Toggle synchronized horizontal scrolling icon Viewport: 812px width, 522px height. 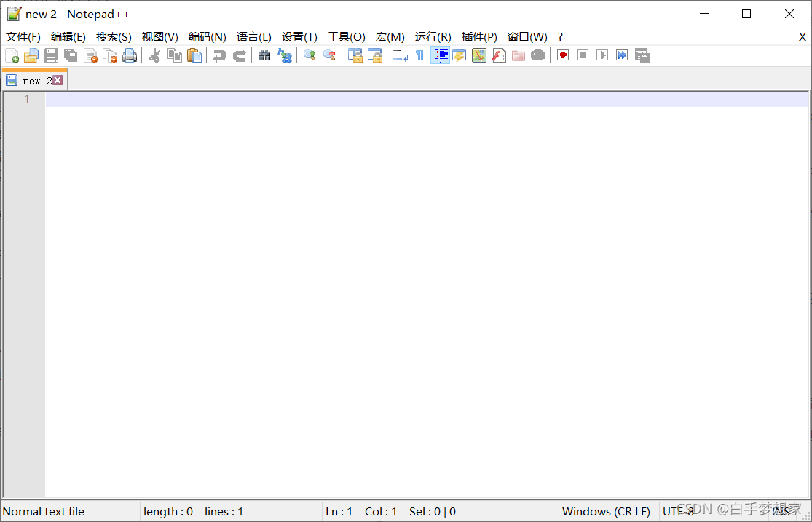click(375, 55)
